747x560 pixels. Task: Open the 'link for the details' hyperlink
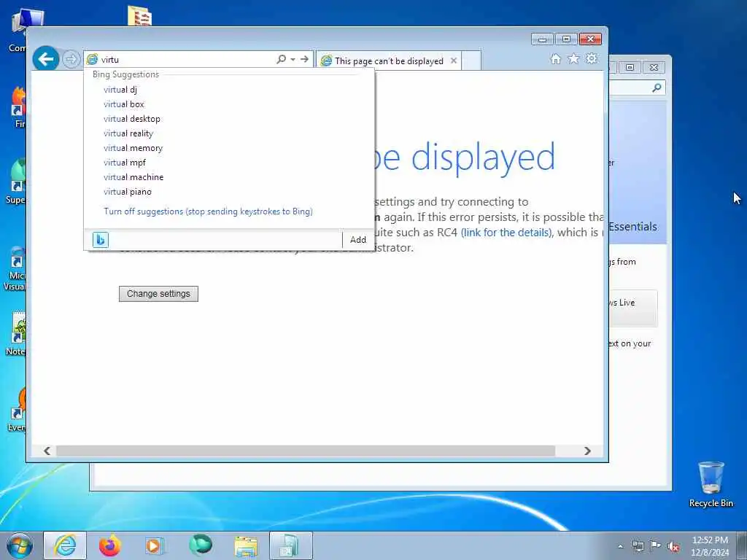[x=507, y=233]
